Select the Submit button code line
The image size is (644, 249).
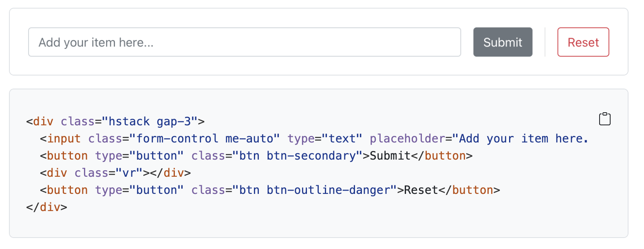click(x=257, y=156)
